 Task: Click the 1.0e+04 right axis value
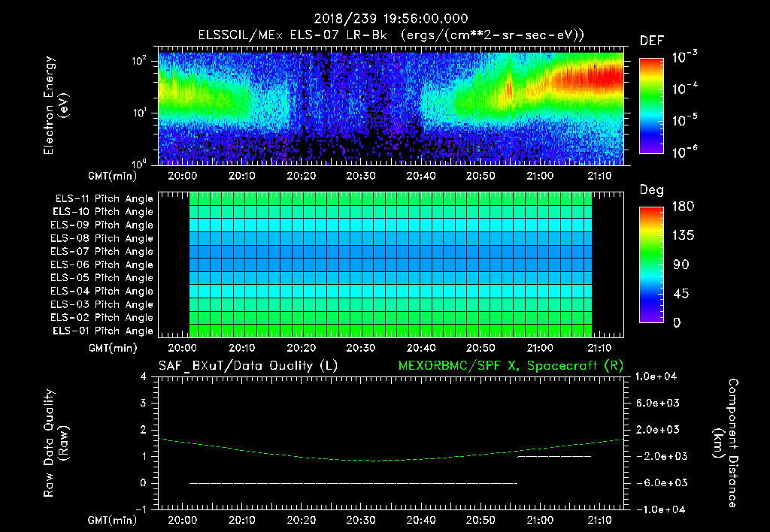(x=656, y=376)
